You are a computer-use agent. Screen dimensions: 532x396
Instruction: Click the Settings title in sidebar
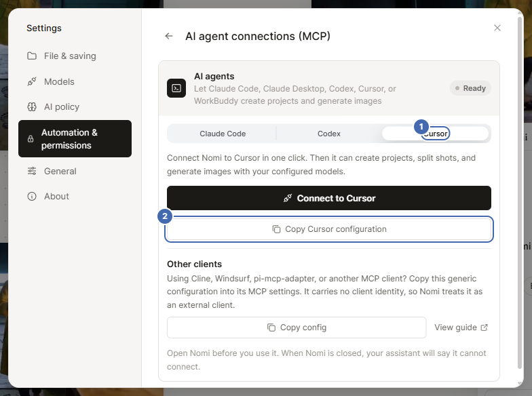point(44,28)
